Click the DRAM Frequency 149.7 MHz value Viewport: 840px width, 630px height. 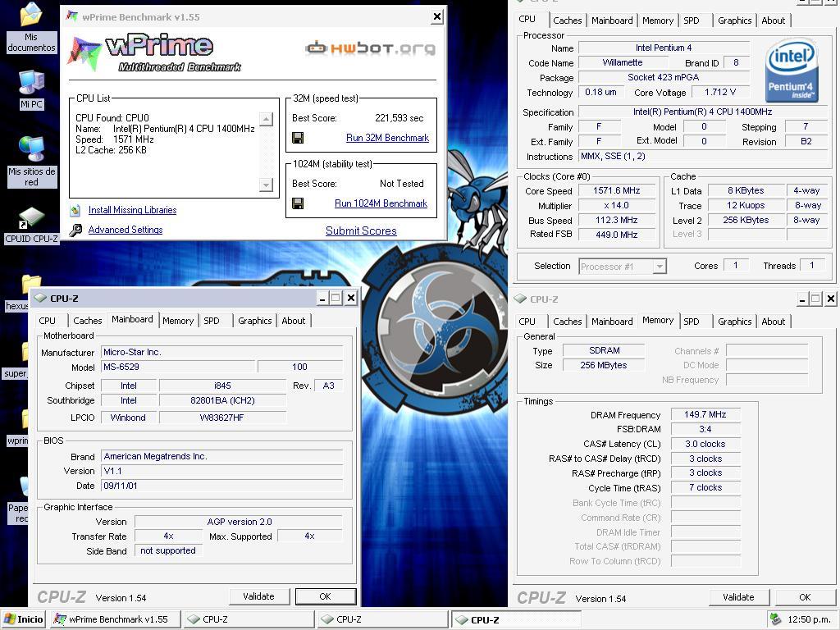tap(705, 414)
